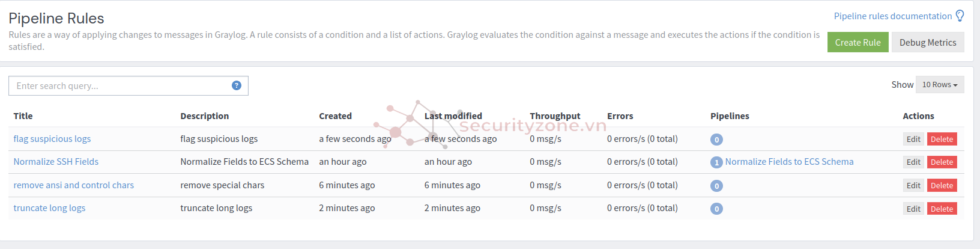Click pipeline count badge for flag suspicious logs
This screenshot has height=249, width=980.
pos(716,140)
